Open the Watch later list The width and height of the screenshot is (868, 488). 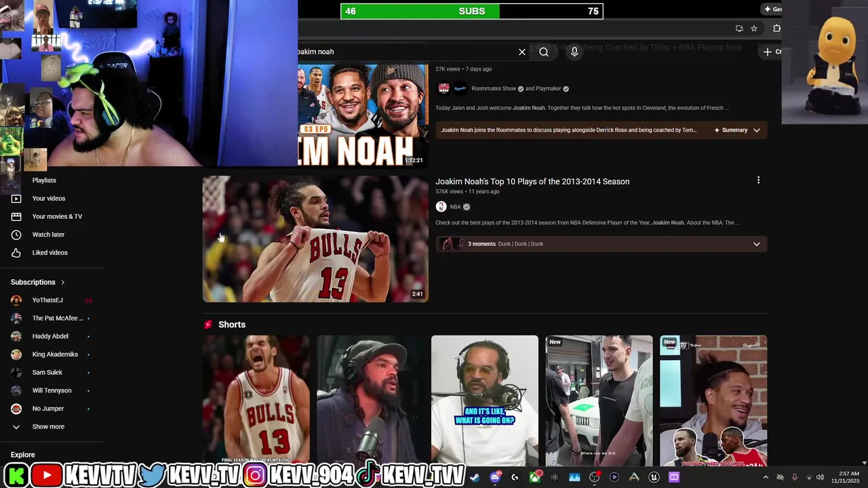[x=48, y=235]
